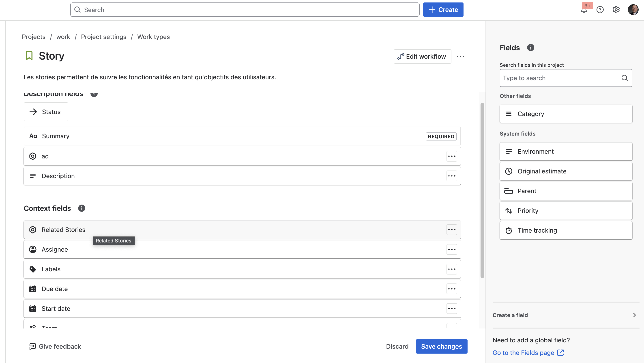Viewport: 644px width, 363px height.
Task: Open the settings gear icon
Action: coord(616,10)
